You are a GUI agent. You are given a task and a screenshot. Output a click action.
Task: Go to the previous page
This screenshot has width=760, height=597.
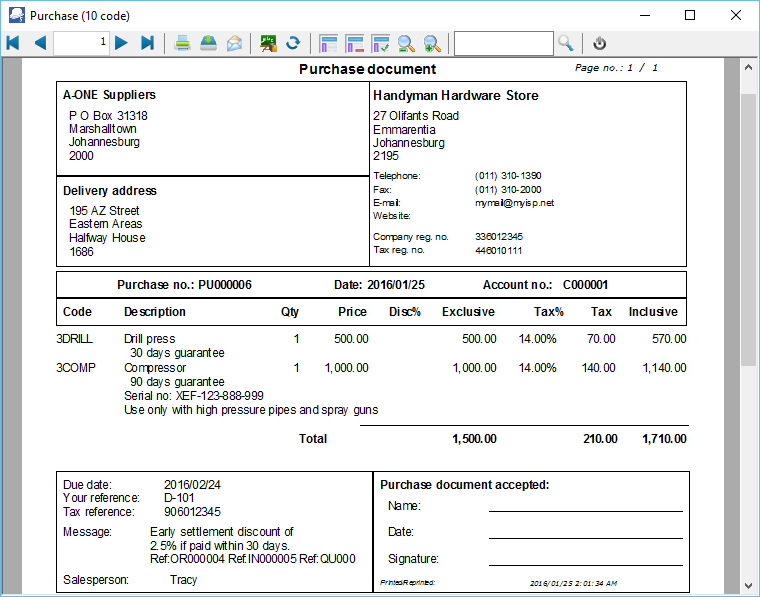(x=40, y=43)
